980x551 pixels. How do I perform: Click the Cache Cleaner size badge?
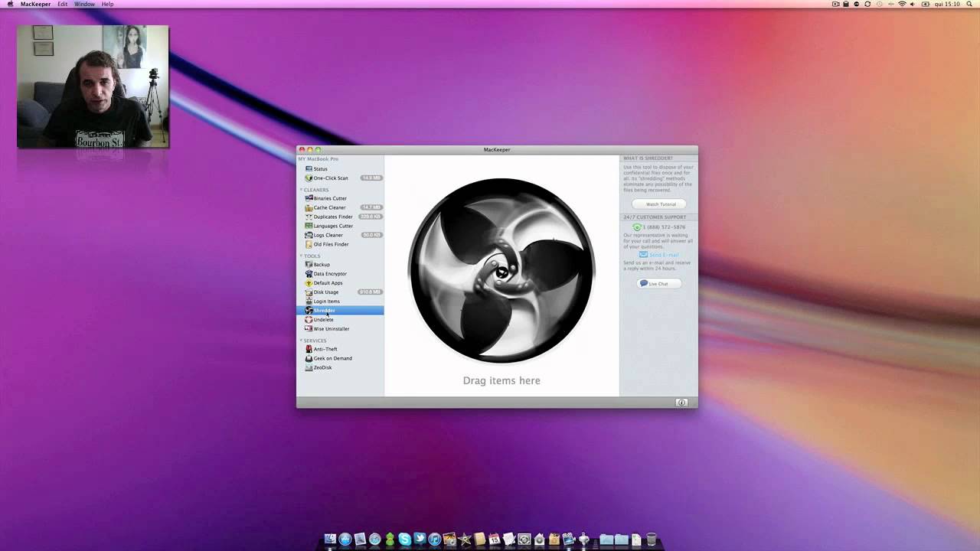tap(371, 207)
